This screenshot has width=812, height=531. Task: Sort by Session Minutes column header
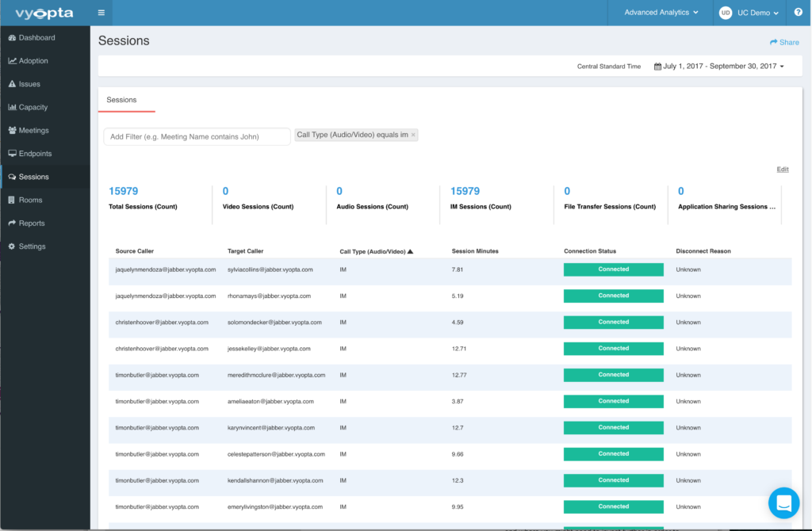pos(475,251)
